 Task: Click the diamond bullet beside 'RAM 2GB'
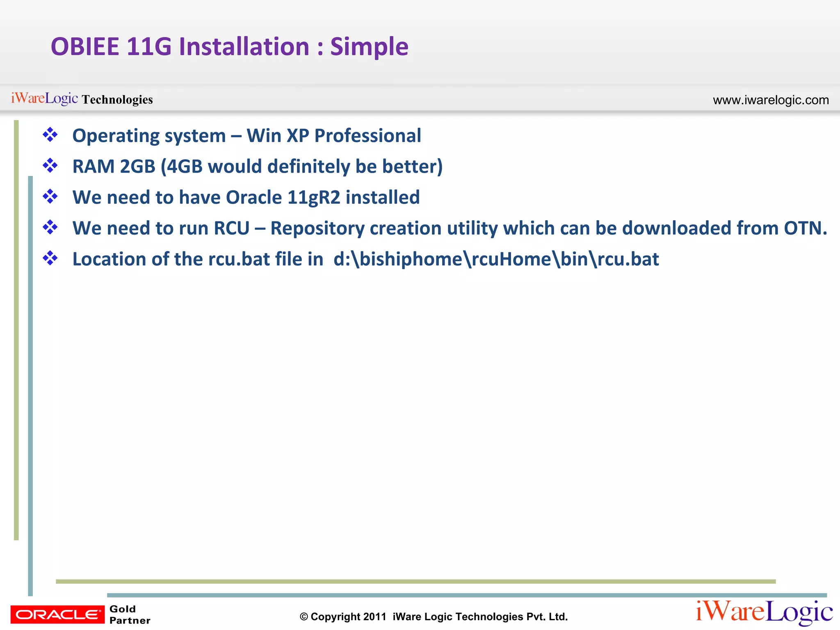click(50, 166)
